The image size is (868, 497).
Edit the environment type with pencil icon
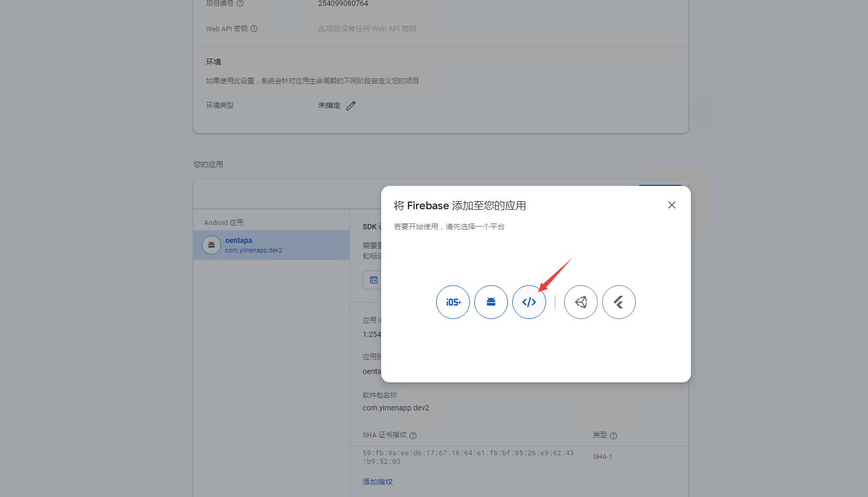tap(351, 106)
